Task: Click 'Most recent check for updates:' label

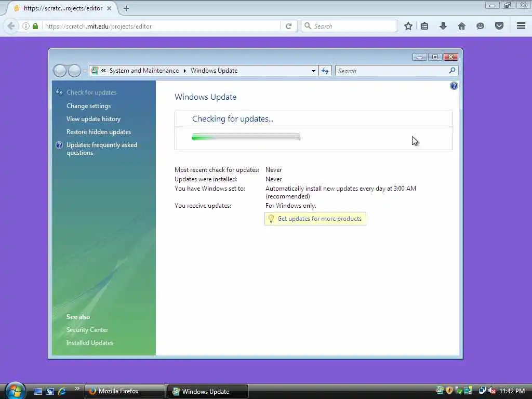Action: click(217, 170)
